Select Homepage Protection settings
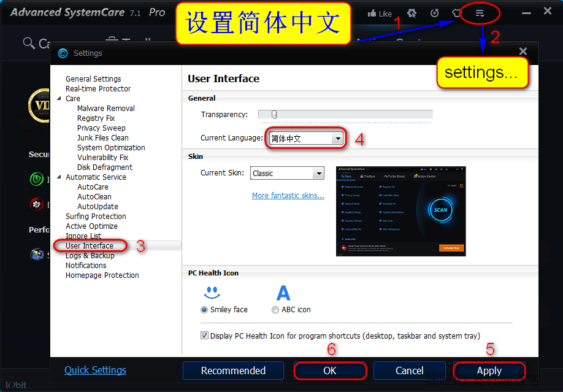The height and width of the screenshot is (392, 563). pos(102,275)
